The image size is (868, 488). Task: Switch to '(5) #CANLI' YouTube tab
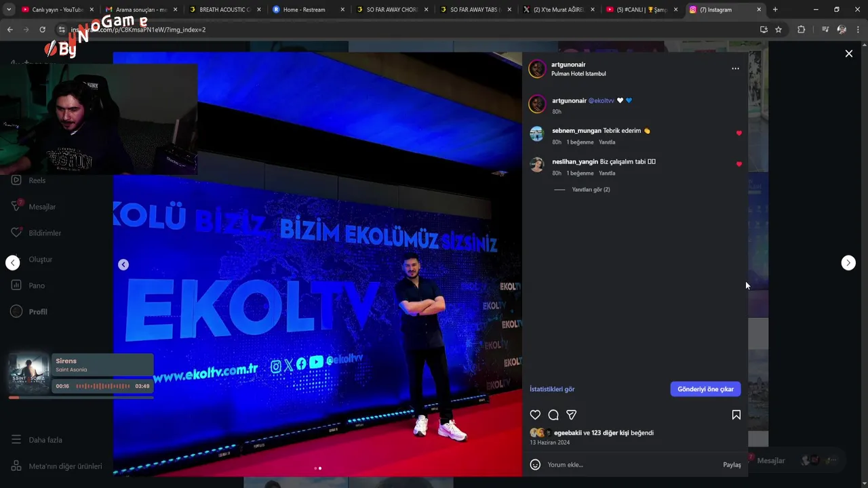[642, 9]
